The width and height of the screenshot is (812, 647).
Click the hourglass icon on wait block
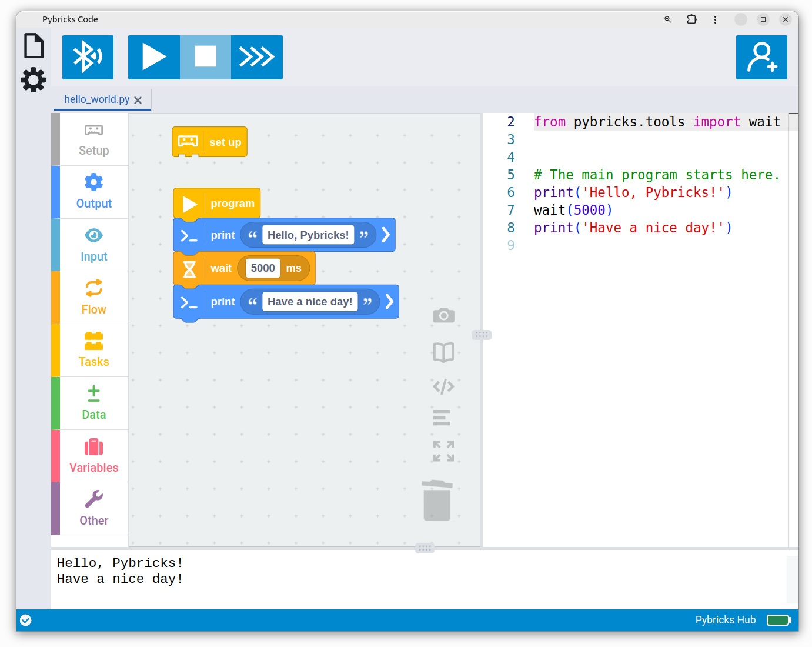[x=189, y=269]
